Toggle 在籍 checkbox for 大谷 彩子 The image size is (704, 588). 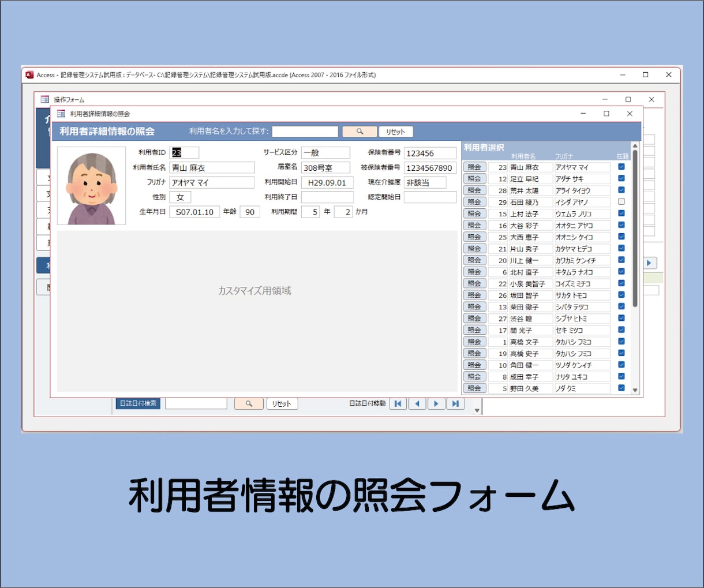(x=621, y=225)
